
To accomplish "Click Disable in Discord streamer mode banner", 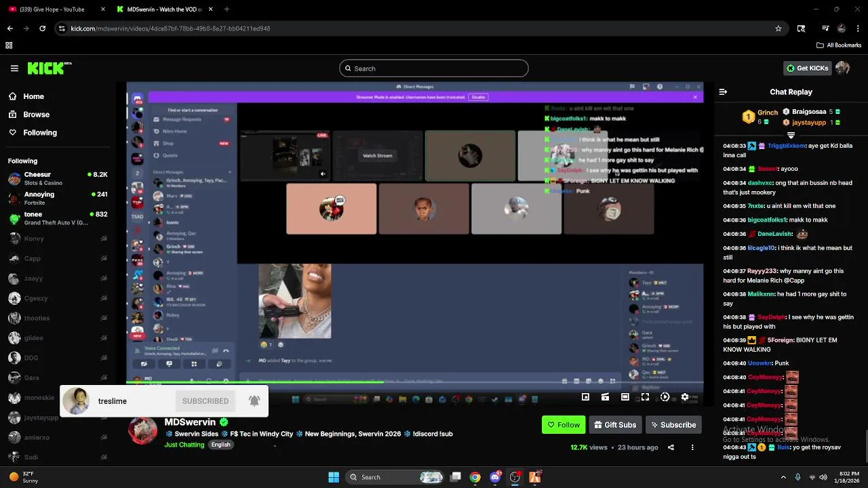I will (x=478, y=97).
